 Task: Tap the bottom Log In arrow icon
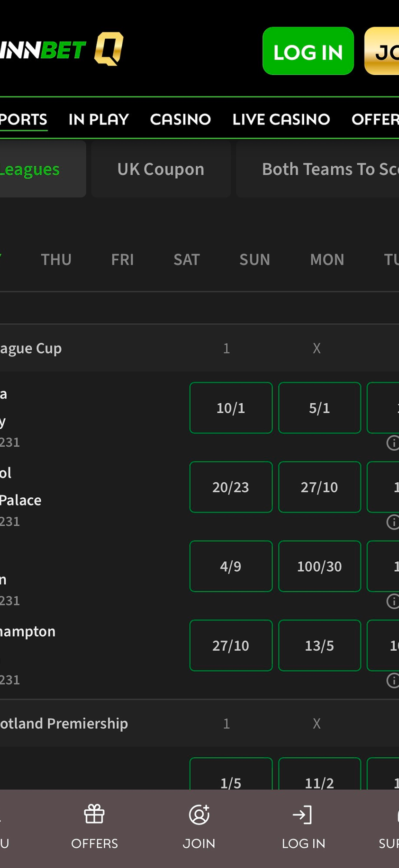[303, 815]
